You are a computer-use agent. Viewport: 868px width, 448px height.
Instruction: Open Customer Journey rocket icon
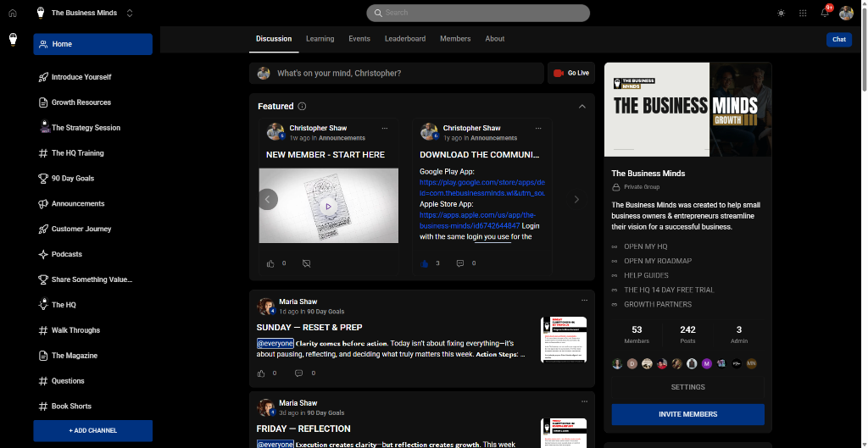[x=42, y=229]
